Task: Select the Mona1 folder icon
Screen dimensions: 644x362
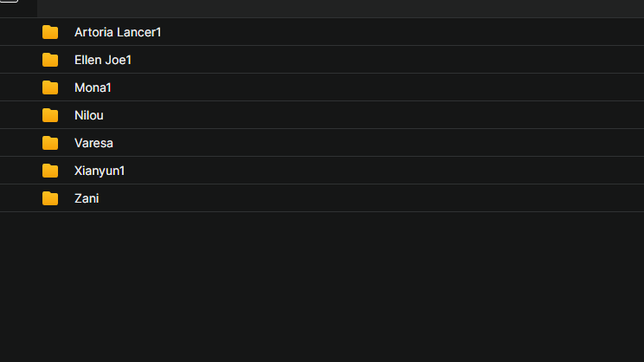Action: pos(50,87)
